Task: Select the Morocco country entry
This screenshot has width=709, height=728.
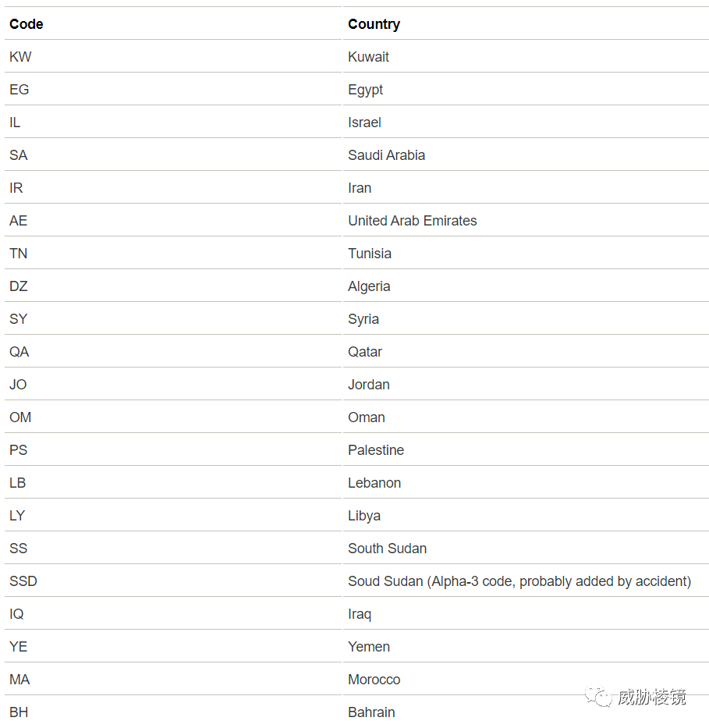Action: 374,680
